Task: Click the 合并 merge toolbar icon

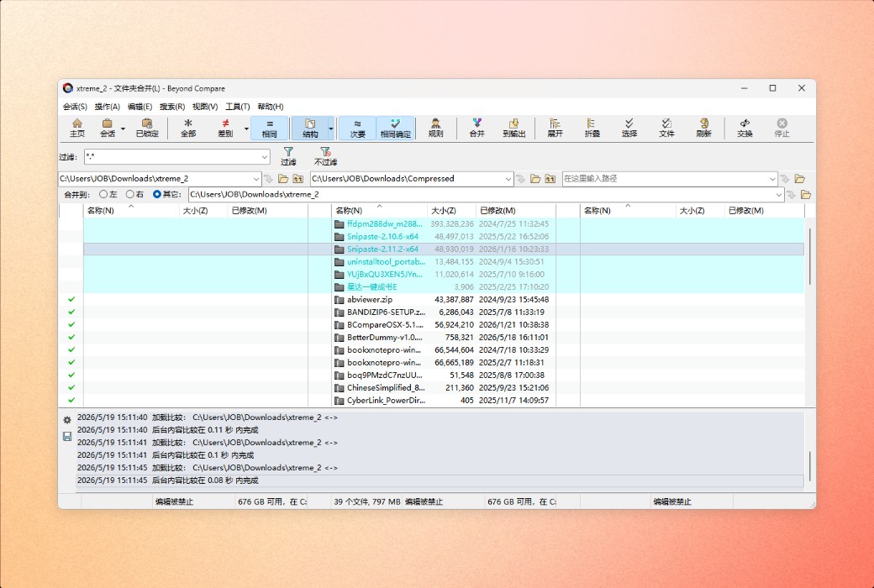Action: 476,128
